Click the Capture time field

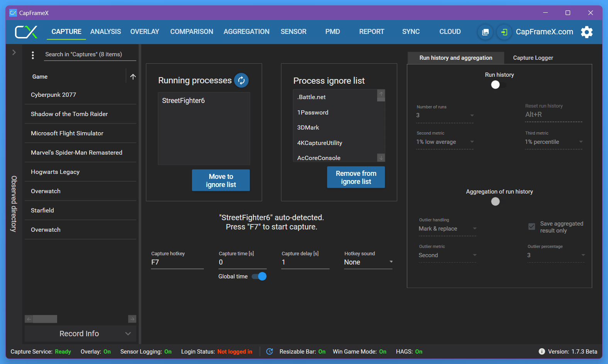tap(242, 262)
